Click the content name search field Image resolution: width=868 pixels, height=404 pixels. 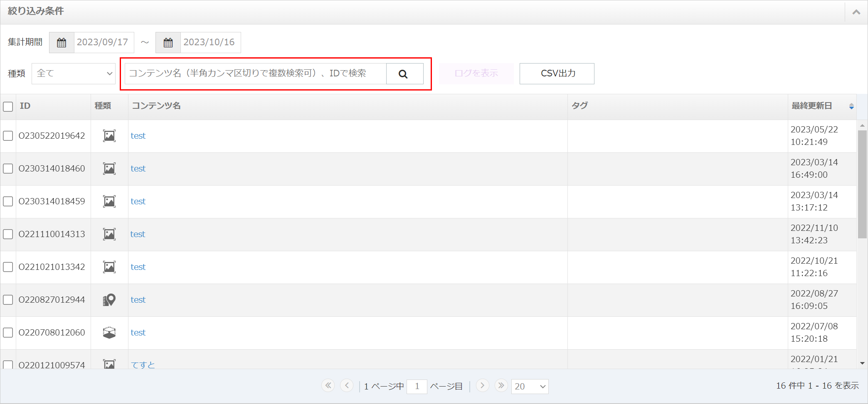pos(256,73)
